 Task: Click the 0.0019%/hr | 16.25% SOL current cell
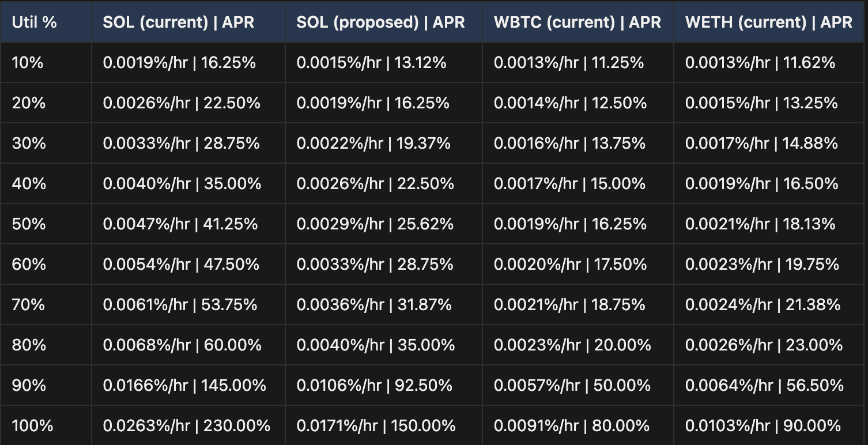179,62
